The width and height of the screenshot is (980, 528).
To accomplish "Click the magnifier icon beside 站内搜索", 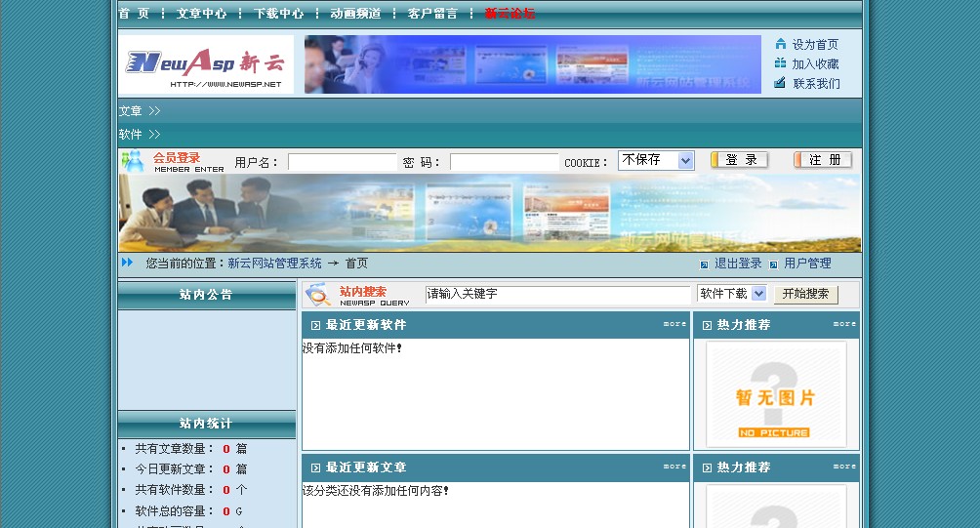I will click(317, 295).
